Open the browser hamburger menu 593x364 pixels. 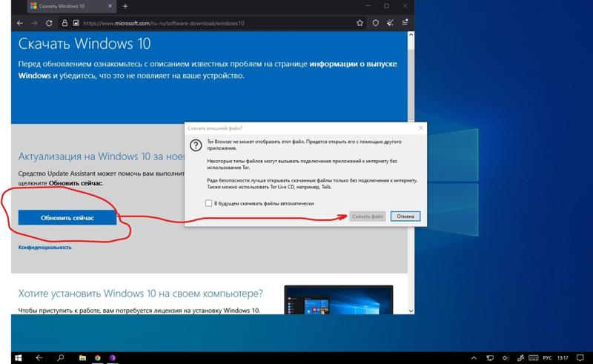point(405,23)
